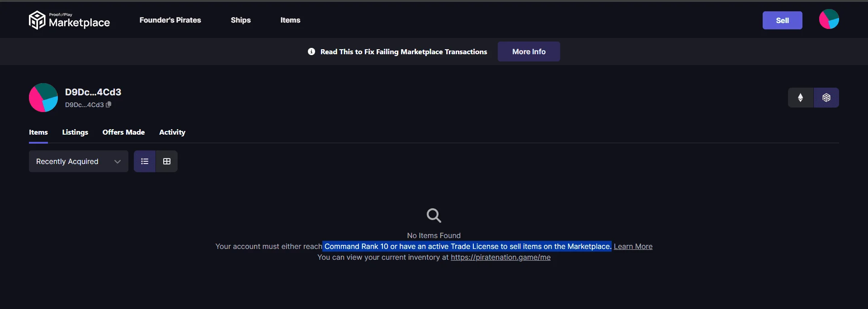Viewport: 868px width, 309px height.
Task: Click the Sell button
Action: [x=782, y=20]
